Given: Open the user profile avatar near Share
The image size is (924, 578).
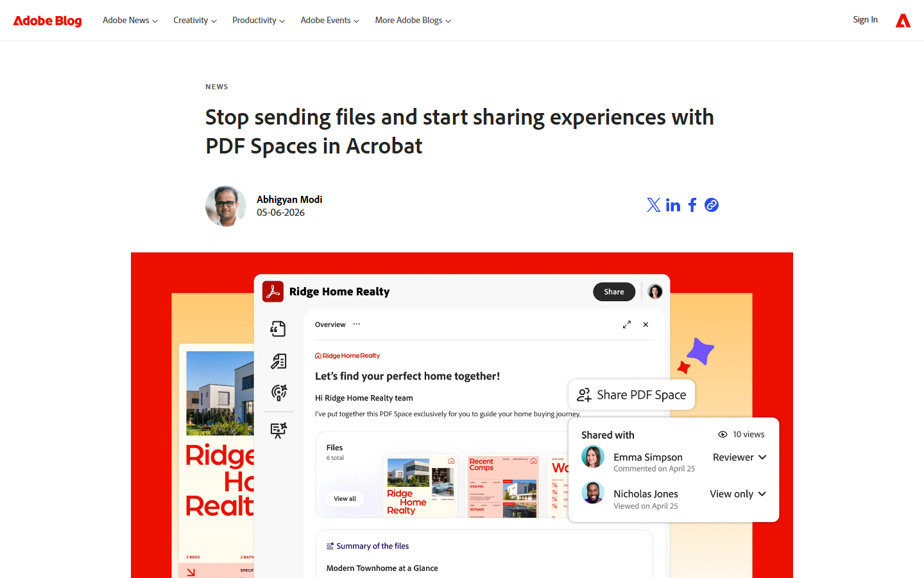Looking at the screenshot, I should coord(654,292).
